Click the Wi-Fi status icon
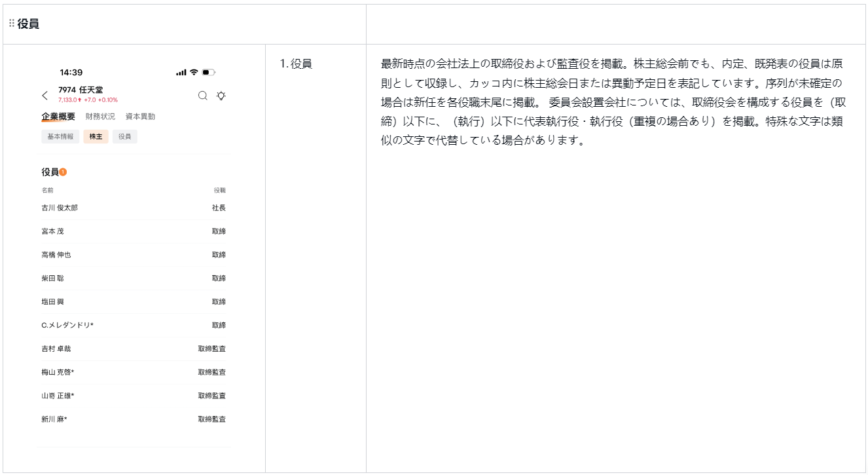This screenshot has width=868, height=475. (194, 72)
